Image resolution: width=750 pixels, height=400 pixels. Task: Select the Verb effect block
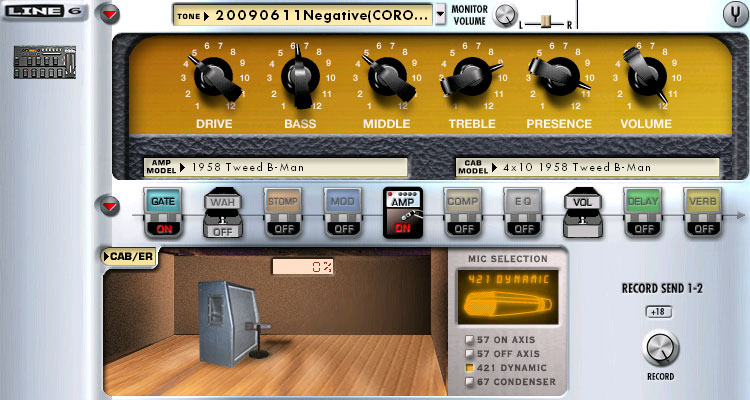[703, 201]
